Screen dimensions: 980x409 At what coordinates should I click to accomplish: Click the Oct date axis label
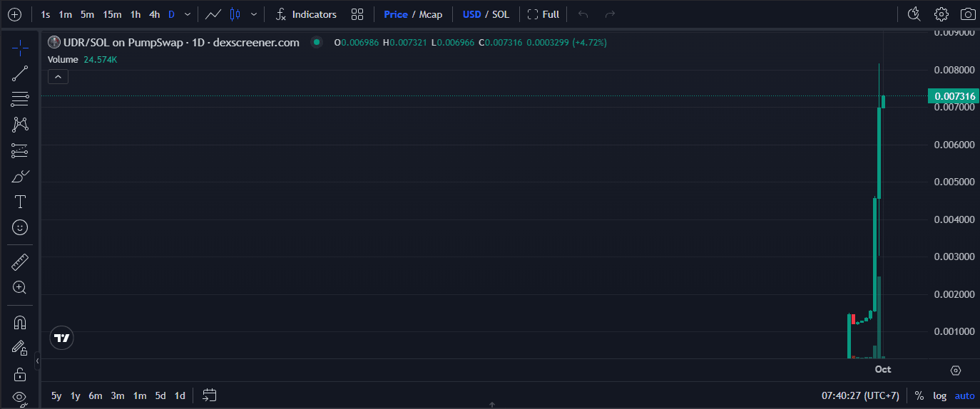click(x=883, y=369)
